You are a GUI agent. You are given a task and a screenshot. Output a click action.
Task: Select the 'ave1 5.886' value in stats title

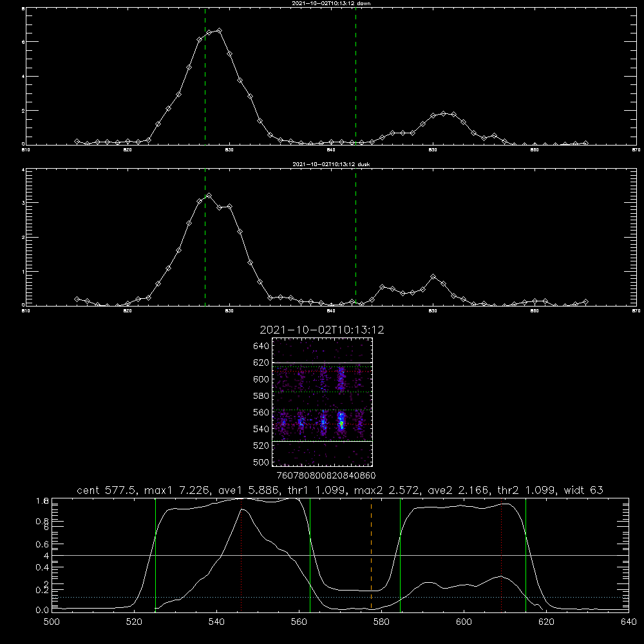pyautogui.click(x=248, y=490)
